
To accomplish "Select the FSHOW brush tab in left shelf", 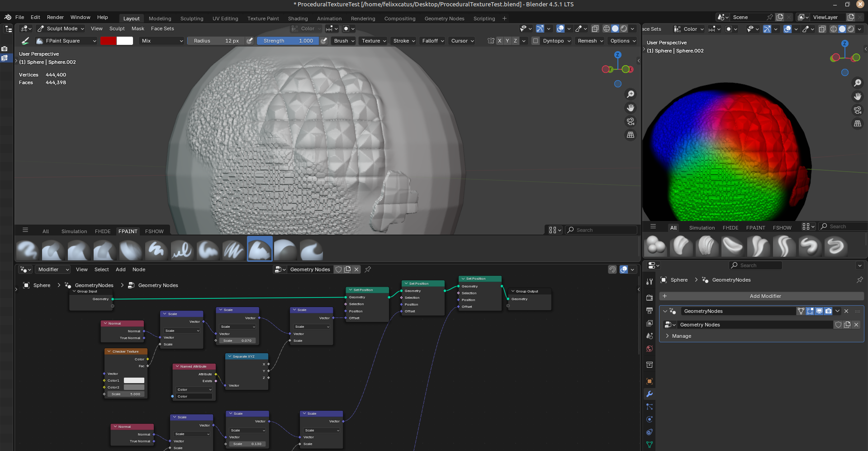I will tap(154, 231).
